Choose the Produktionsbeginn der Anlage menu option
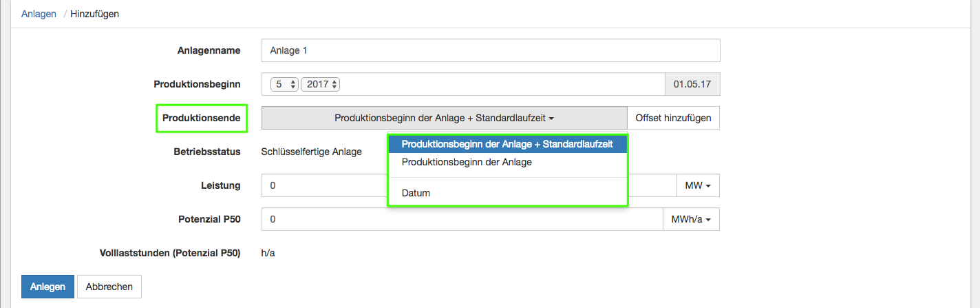The image size is (980, 308). 467,163
